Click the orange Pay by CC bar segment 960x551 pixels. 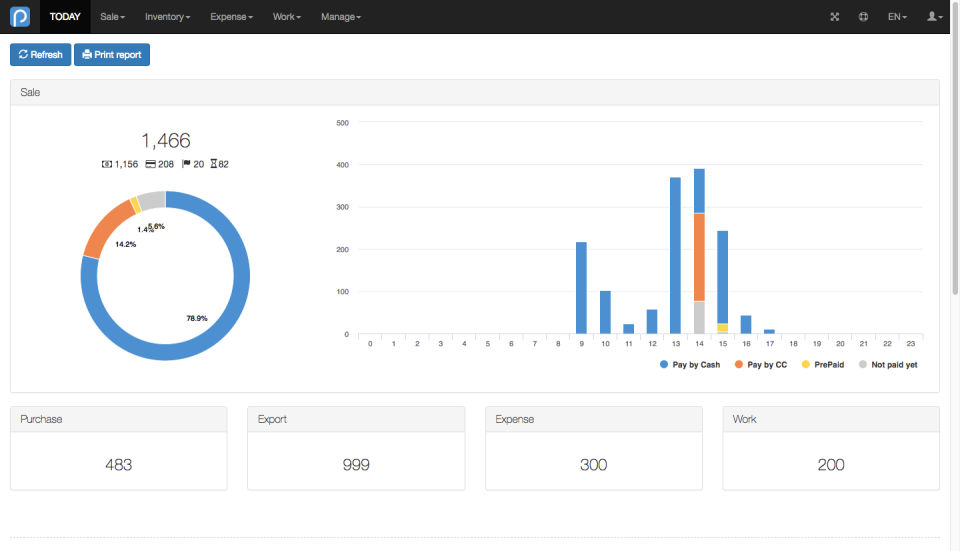pyautogui.click(x=699, y=257)
